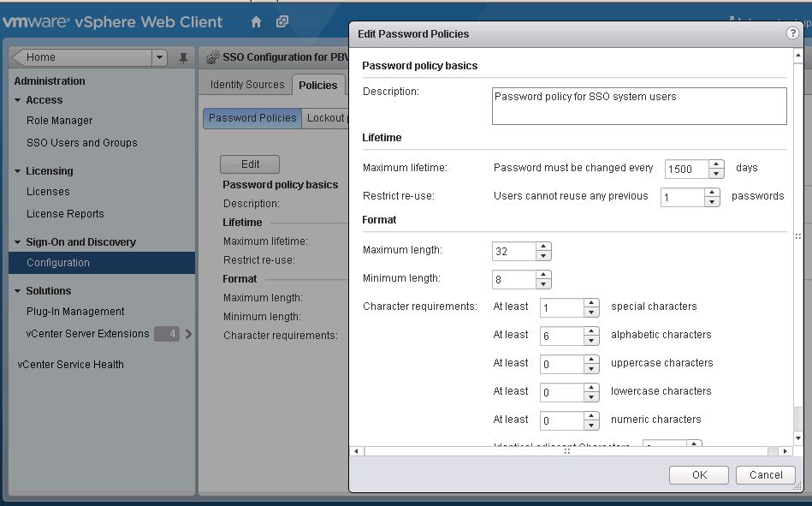812x506 pixels.
Task: Open the Home navigation dropdown
Action: click(158, 57)
